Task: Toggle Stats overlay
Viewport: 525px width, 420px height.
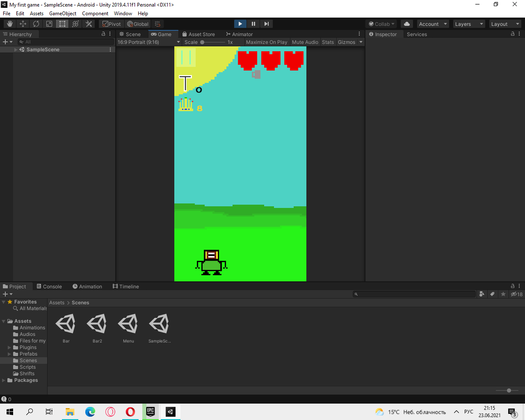Action: click(328, 42)
